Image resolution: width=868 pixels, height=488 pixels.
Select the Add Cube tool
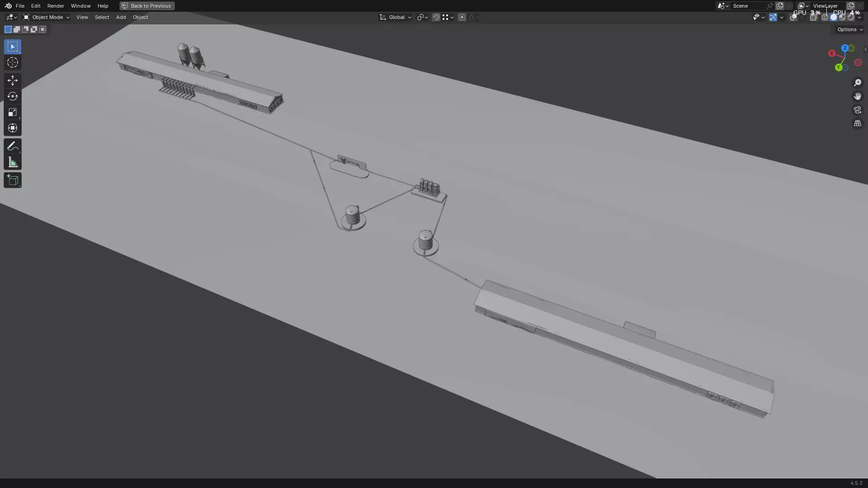[12, 180]
